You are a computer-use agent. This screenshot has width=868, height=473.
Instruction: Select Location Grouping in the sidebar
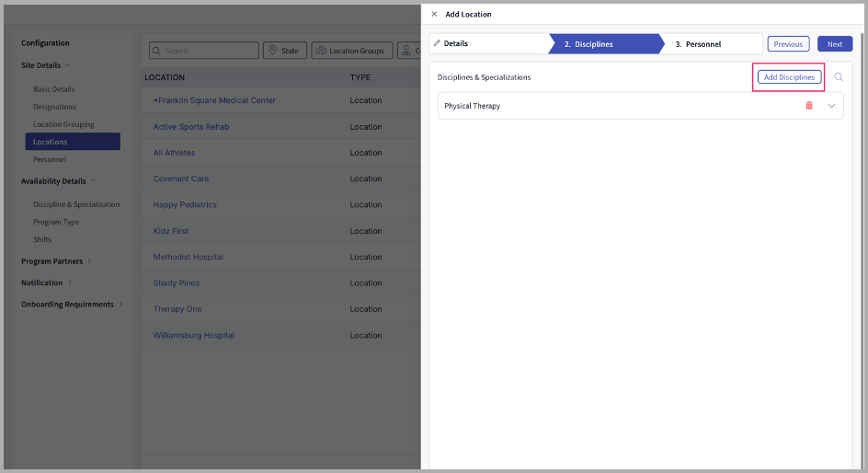click(63, 124)
